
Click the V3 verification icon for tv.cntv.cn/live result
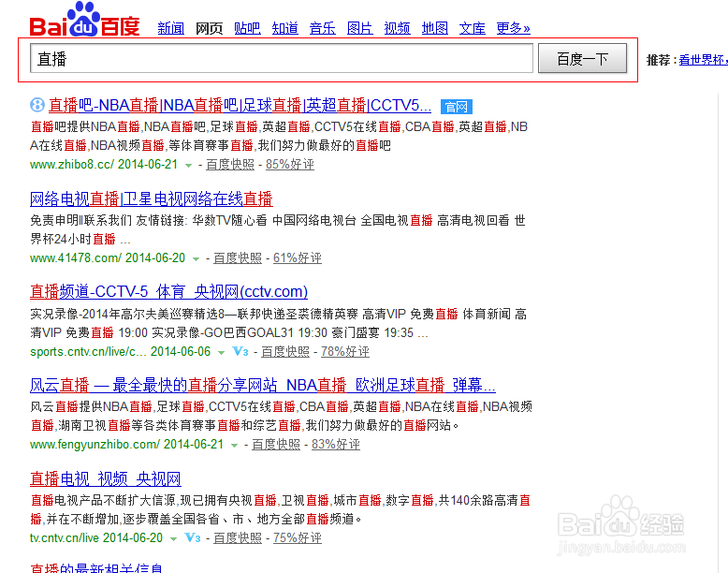tap(192, 537)
